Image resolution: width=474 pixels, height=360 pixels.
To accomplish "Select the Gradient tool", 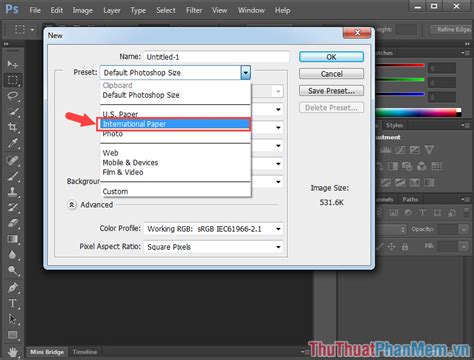I will pos(13,239).
